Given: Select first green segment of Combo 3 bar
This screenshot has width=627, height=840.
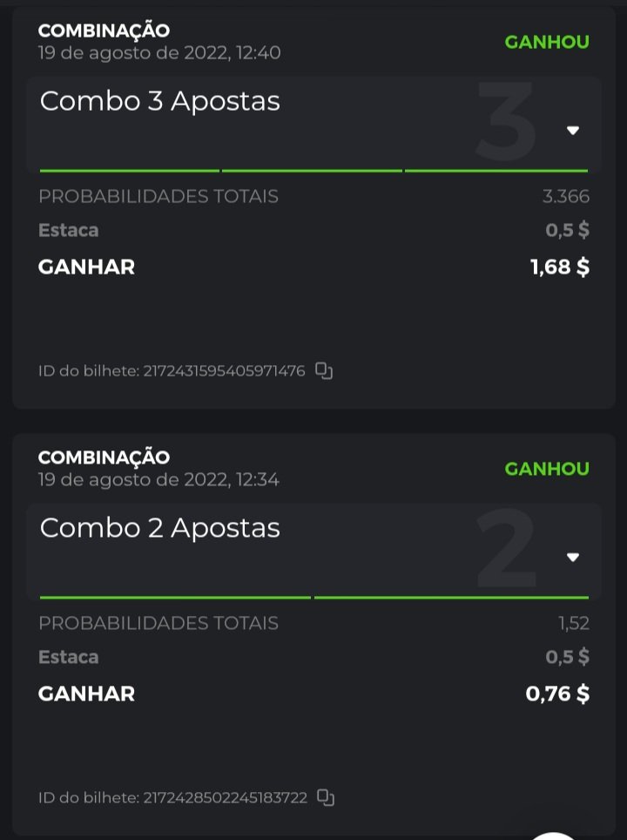Looking at the screenshot, I should click(130, 171).
